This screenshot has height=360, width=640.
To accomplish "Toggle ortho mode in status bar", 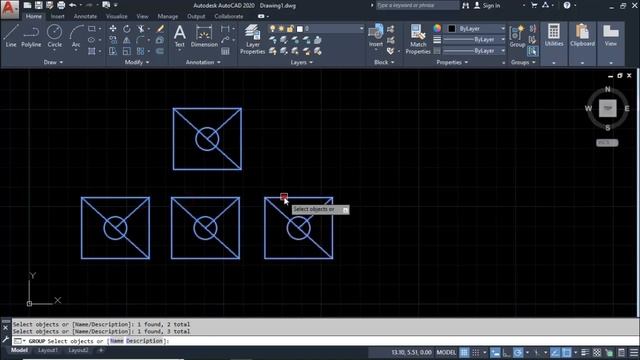I will (x=507, y=352).
